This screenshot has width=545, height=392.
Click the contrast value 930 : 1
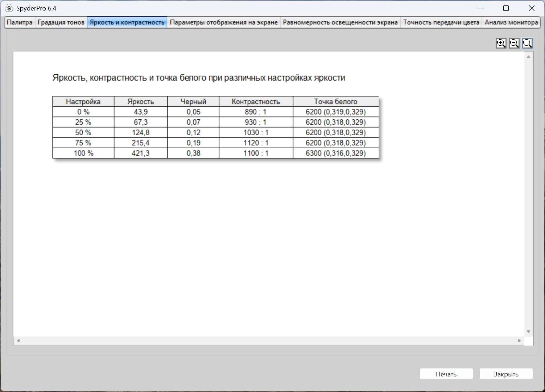click(x=256, y=122)
